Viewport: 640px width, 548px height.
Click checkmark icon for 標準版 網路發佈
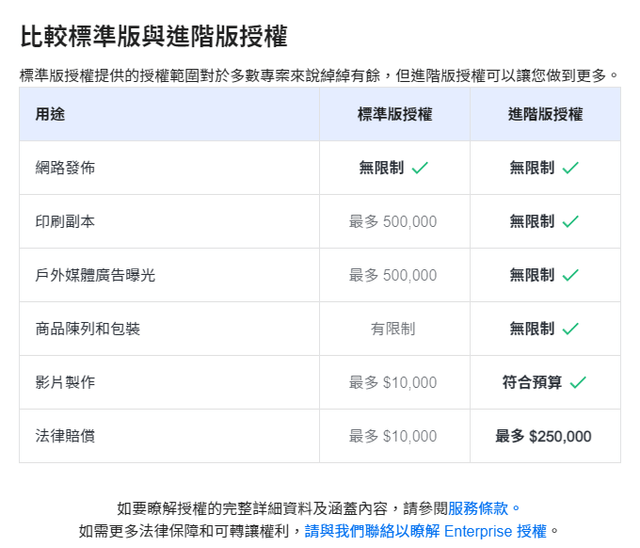tap(420, 168)
